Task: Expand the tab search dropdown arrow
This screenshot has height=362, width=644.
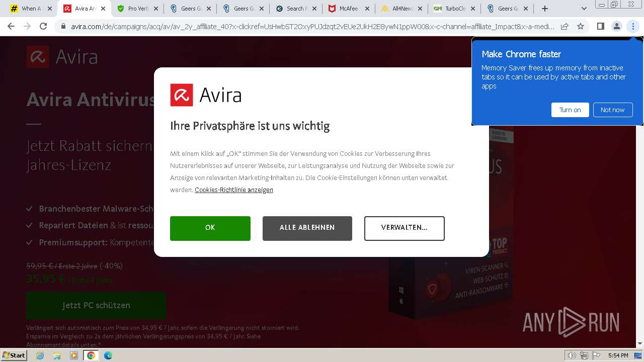Action: (584, 9)
